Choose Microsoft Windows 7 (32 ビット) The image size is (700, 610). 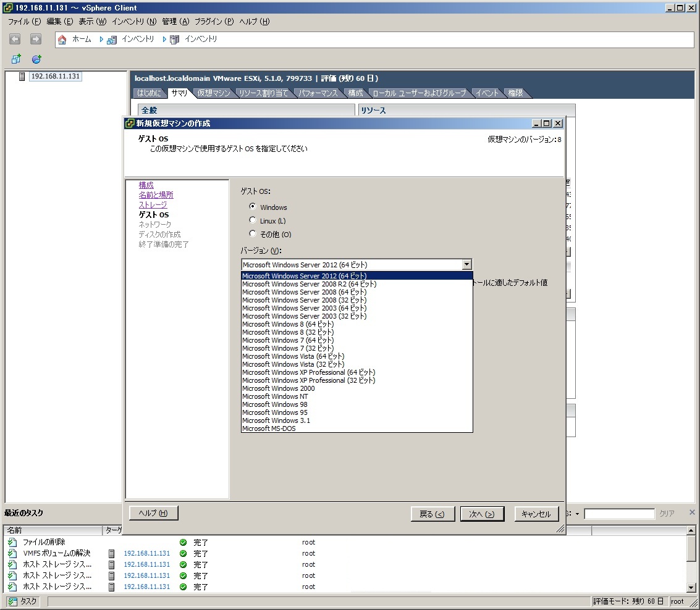point(356,348)
